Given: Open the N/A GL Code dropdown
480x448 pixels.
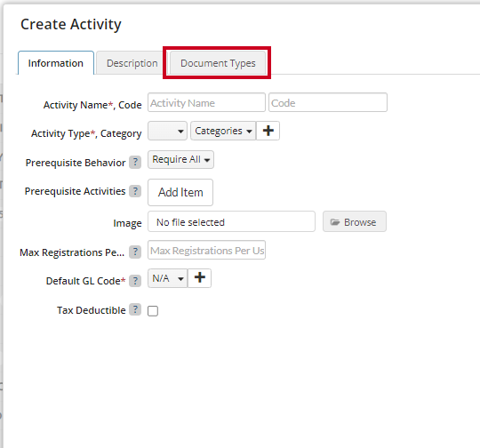Looking at the screenshot, I should pos(167,278).
